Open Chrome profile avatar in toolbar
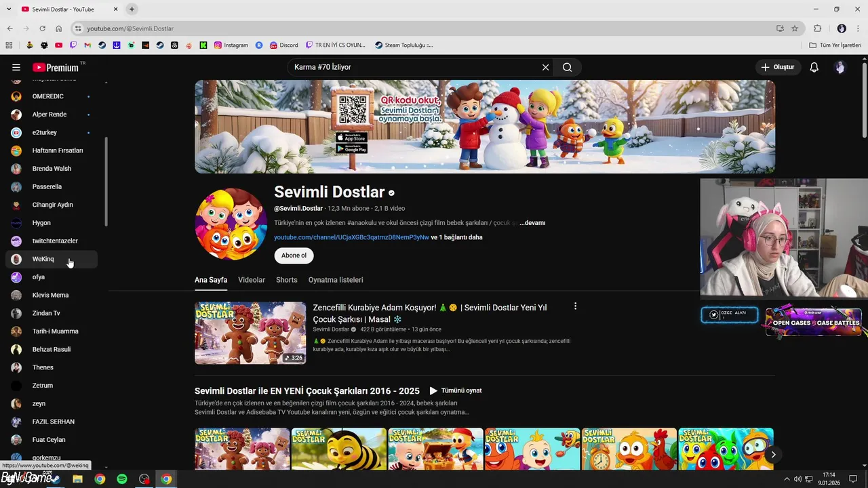The width and height of the screenshot is (868, 488). 842,28
